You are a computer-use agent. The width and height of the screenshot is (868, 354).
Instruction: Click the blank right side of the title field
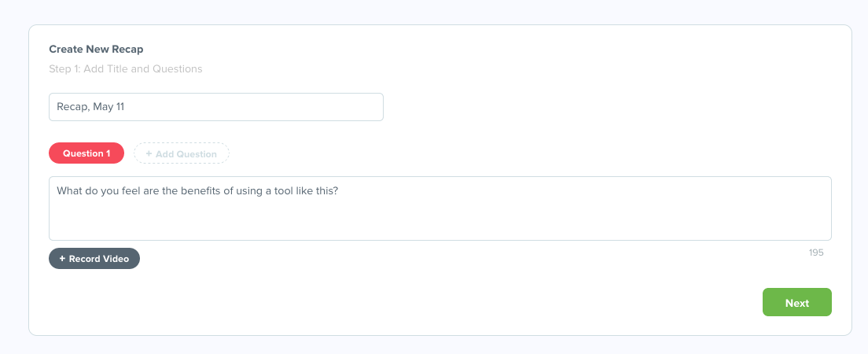pos(314,107)
